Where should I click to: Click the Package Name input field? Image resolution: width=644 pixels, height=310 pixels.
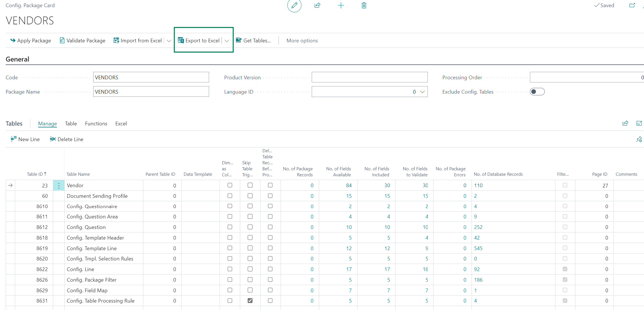[x=151, y=92]
